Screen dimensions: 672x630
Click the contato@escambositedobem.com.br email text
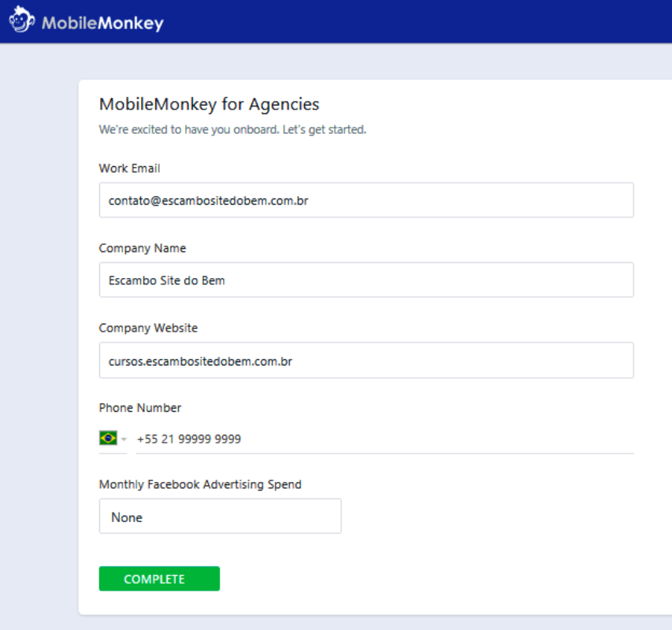[208, 201]
